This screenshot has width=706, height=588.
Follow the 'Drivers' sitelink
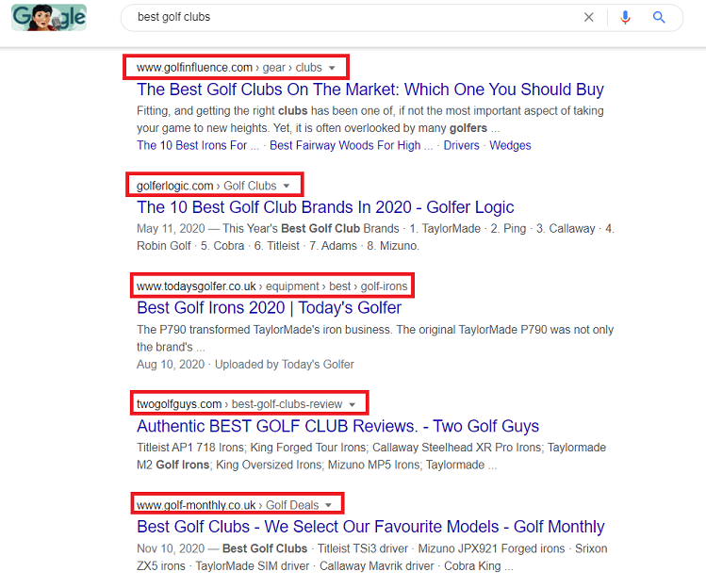(461, 145)
